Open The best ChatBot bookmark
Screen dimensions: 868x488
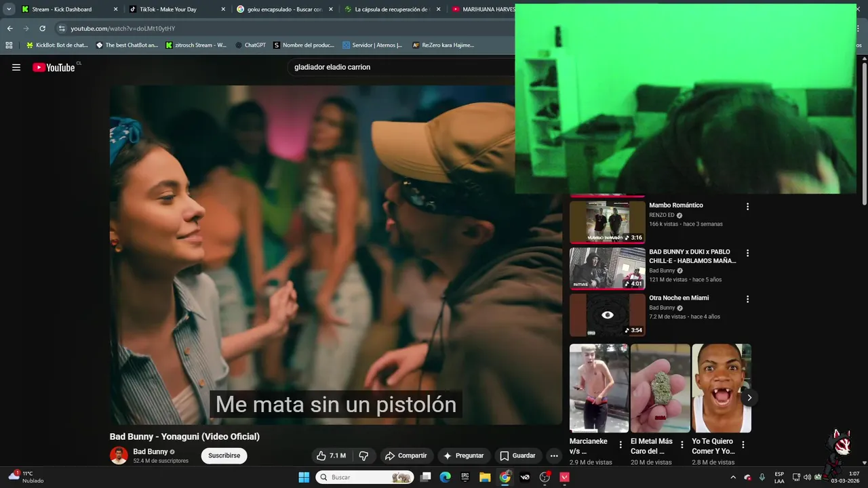point(127,45)
